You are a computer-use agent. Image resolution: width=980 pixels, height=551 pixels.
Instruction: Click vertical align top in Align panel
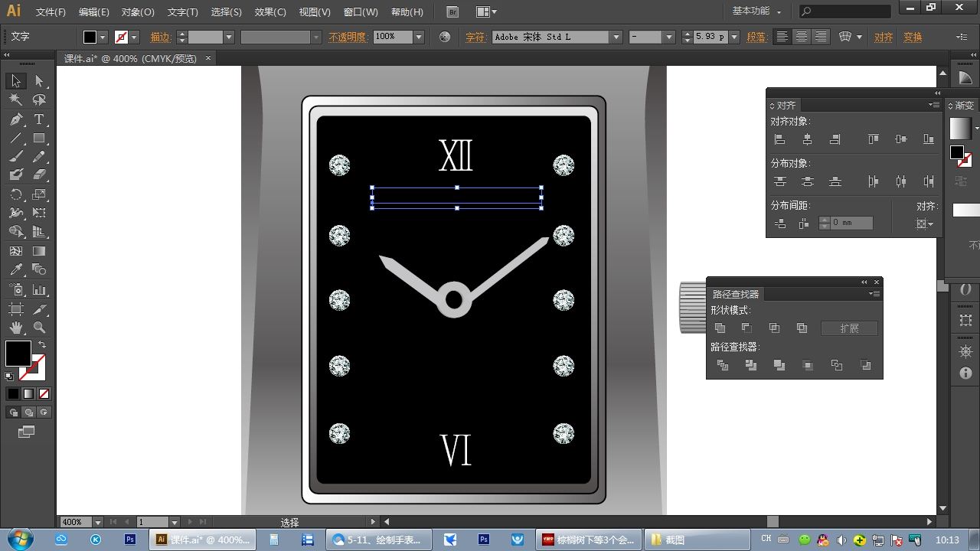[873, 139]
